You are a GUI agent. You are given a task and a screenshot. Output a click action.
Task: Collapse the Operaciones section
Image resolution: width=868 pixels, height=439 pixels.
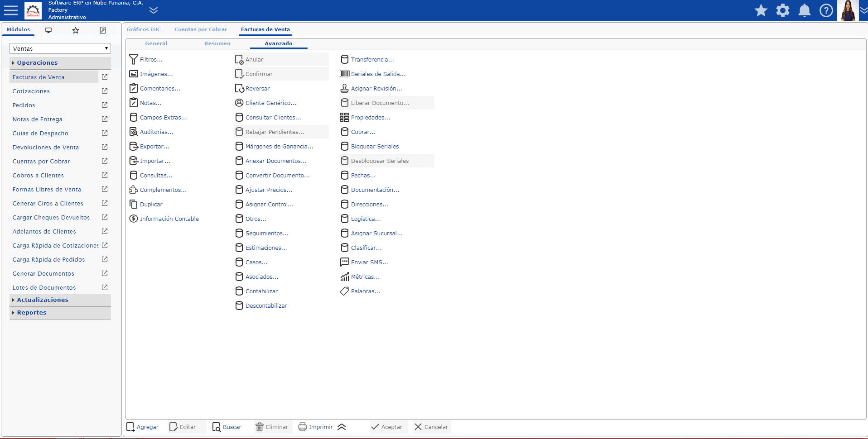[x=37, y=62]
